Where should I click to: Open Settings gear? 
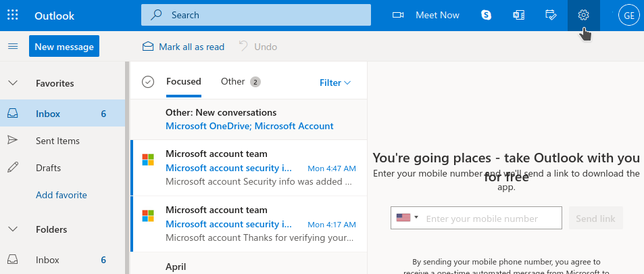coord(583,15)
